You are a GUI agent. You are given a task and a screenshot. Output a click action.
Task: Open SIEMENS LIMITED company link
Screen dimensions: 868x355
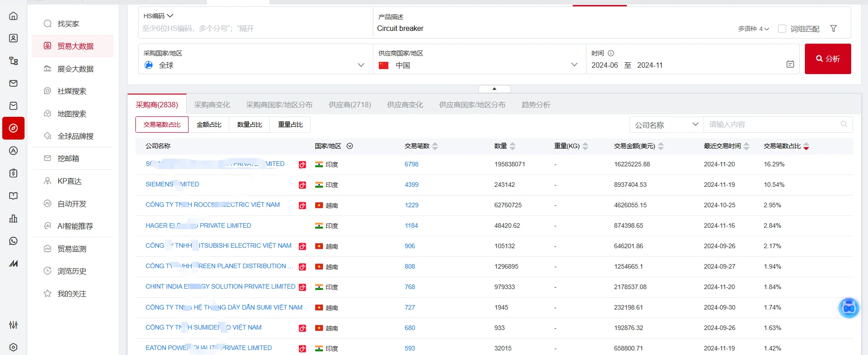(172, 184)
